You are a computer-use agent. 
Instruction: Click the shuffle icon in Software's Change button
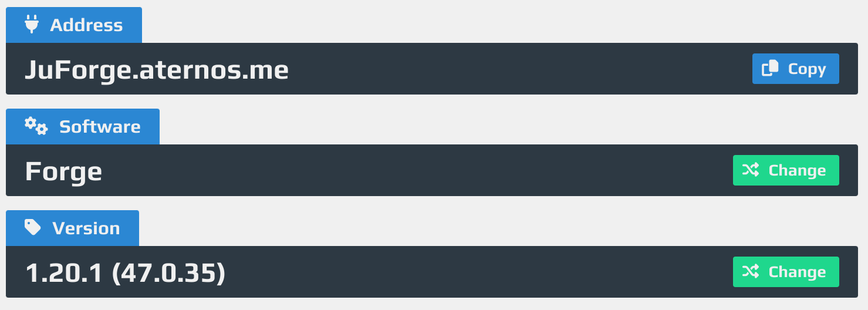(x=751, y=170)
